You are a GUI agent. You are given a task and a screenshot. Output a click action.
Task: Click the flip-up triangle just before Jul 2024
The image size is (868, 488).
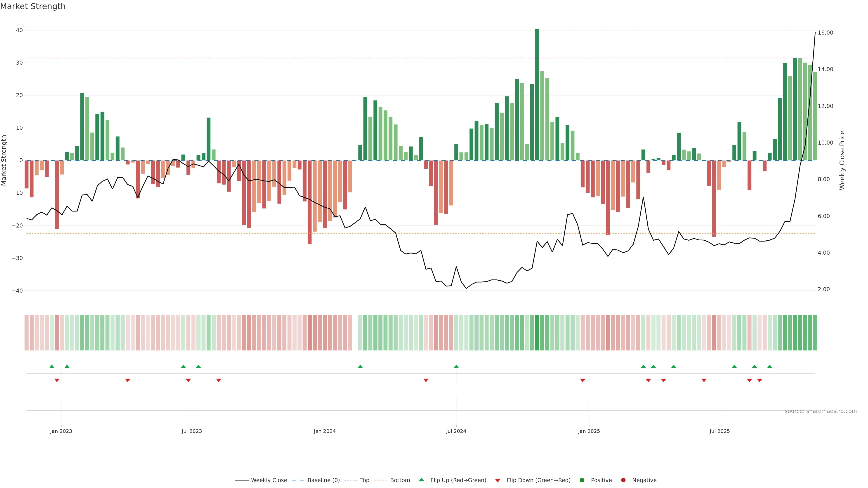[x=456, y=366]
